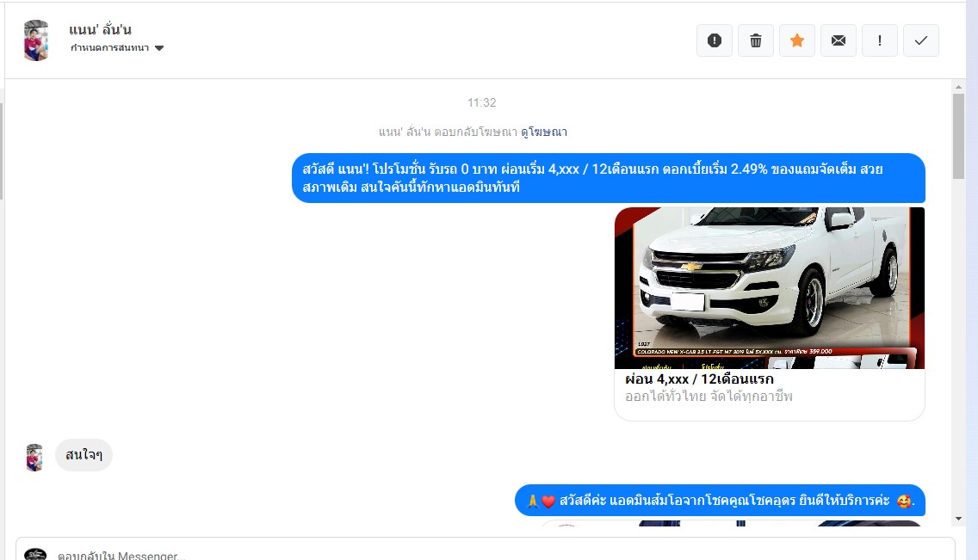Focus the ตอบกลับใน Messenger reply field
The width and height of the screenshot is (978, 560).
(x=486, y=551)
